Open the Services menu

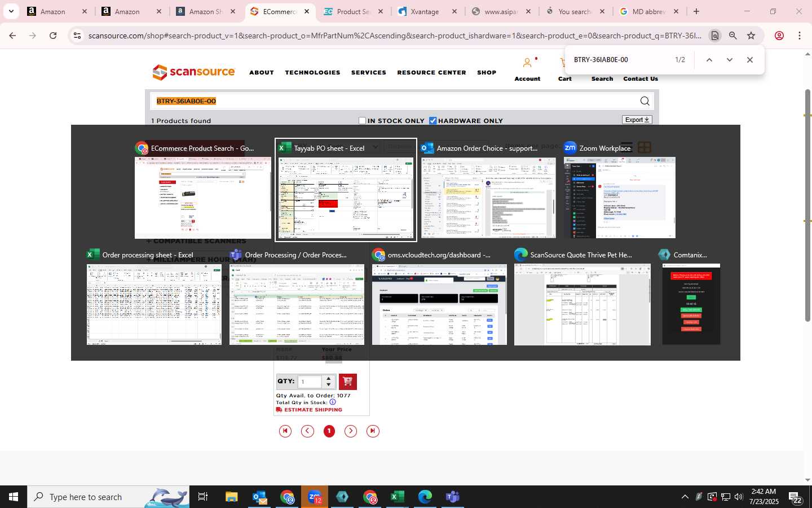click(369, 72)
